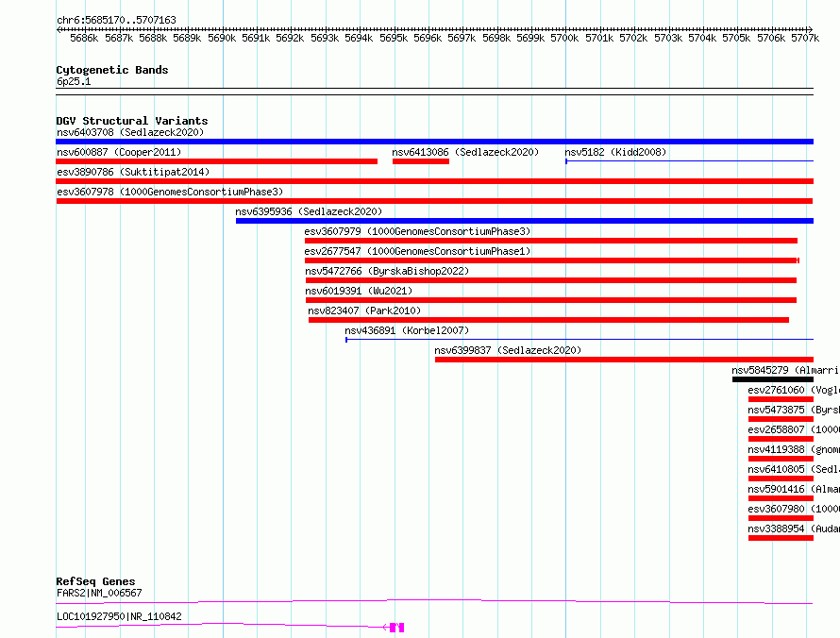The width and height of the screenshot is (840, 638).
Task: Open the FARS2|NM_006567 gene label
Action: 99,593
